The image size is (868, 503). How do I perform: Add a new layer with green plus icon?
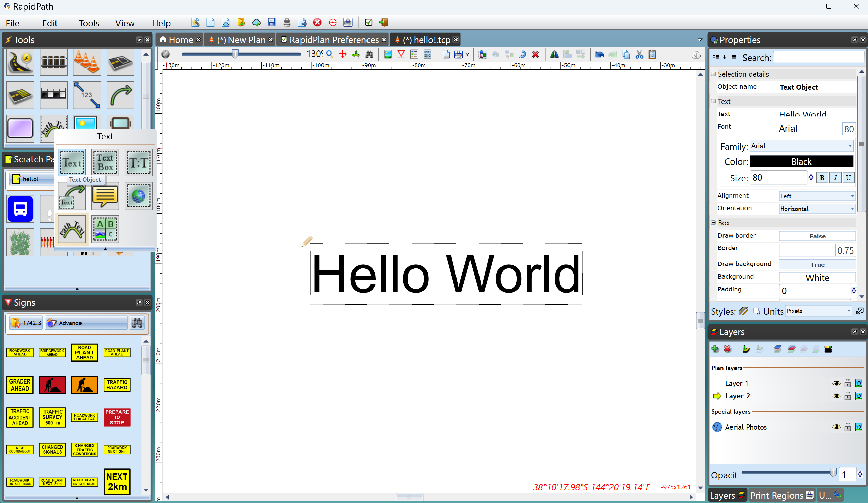pyautogui.click(x=715, y=349)
